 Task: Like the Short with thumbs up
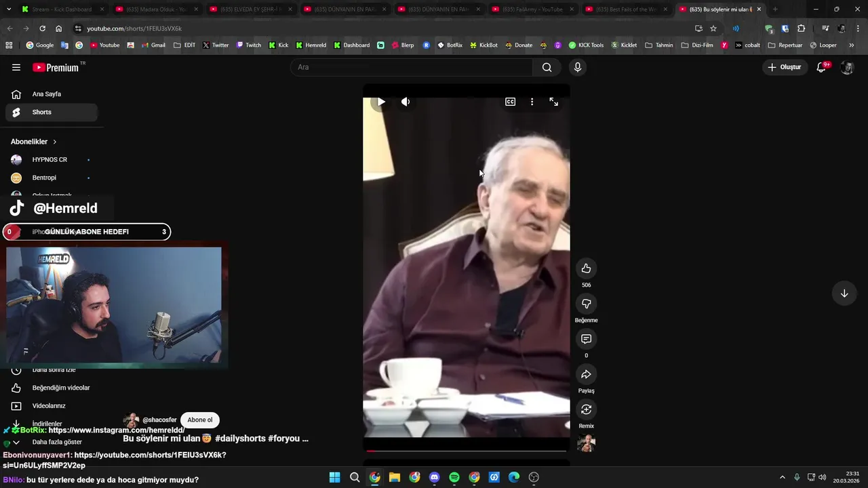[x=587, y=268]
